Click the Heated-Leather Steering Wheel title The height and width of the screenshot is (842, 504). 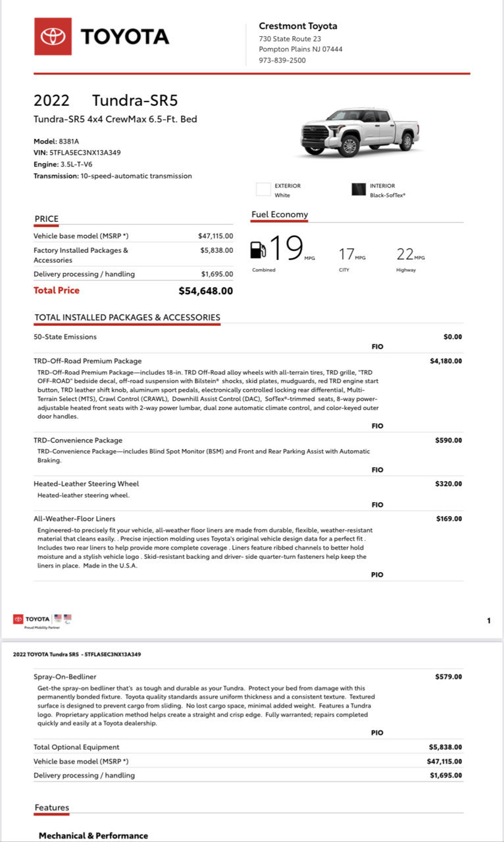tap(86, 484)
